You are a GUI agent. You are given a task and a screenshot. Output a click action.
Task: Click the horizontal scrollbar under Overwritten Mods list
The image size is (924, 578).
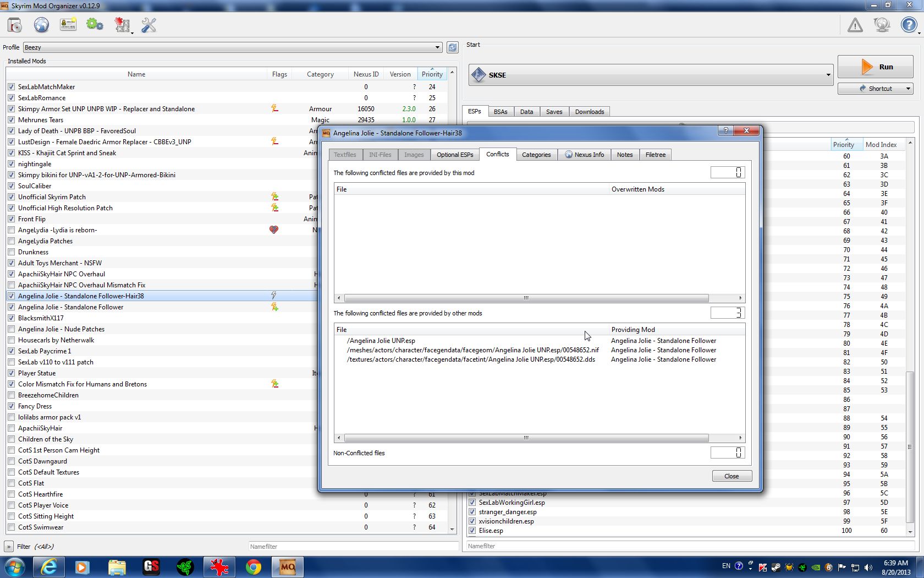pyautogui.click(x=526, y=298)
